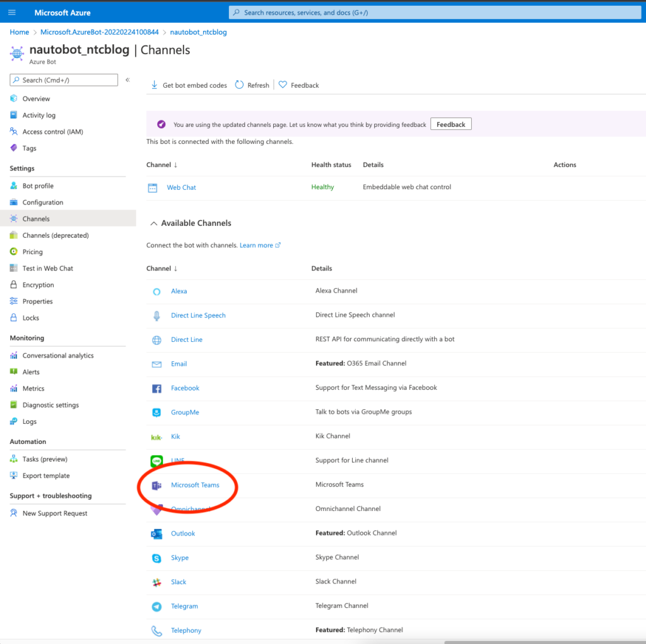Click the LINE channel icon
The image size is (646, 644).
[156, 460]
